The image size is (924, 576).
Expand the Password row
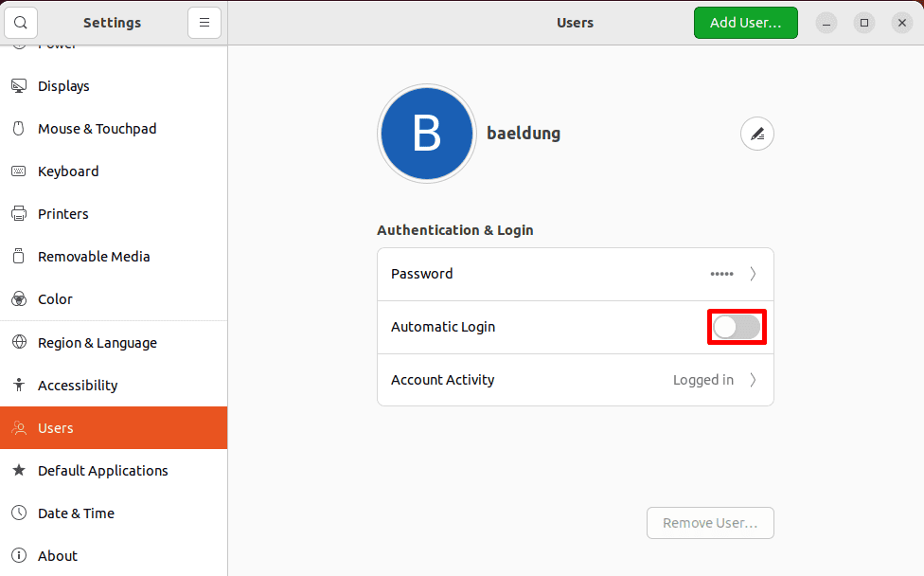(x=575, y=274)
